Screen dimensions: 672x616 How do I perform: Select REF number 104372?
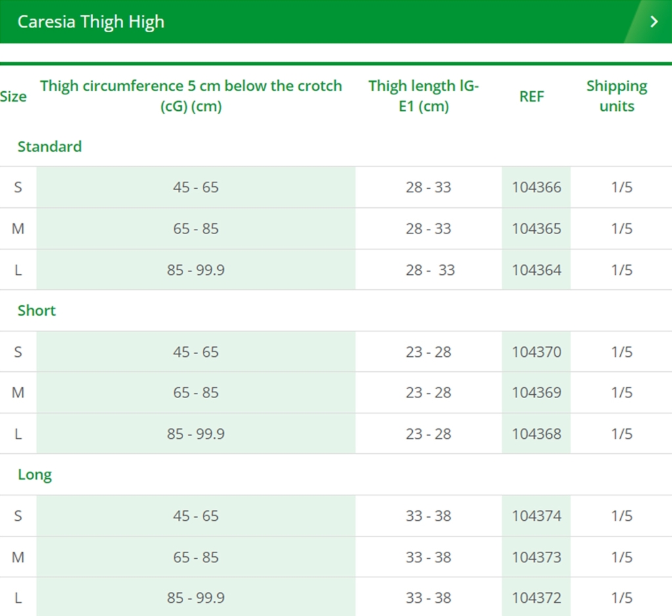pos(537,598)
